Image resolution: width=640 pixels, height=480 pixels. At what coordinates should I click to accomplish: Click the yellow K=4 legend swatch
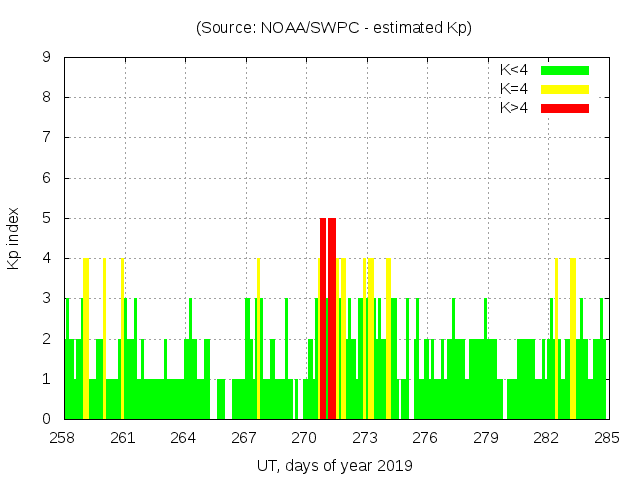point(565,89)
